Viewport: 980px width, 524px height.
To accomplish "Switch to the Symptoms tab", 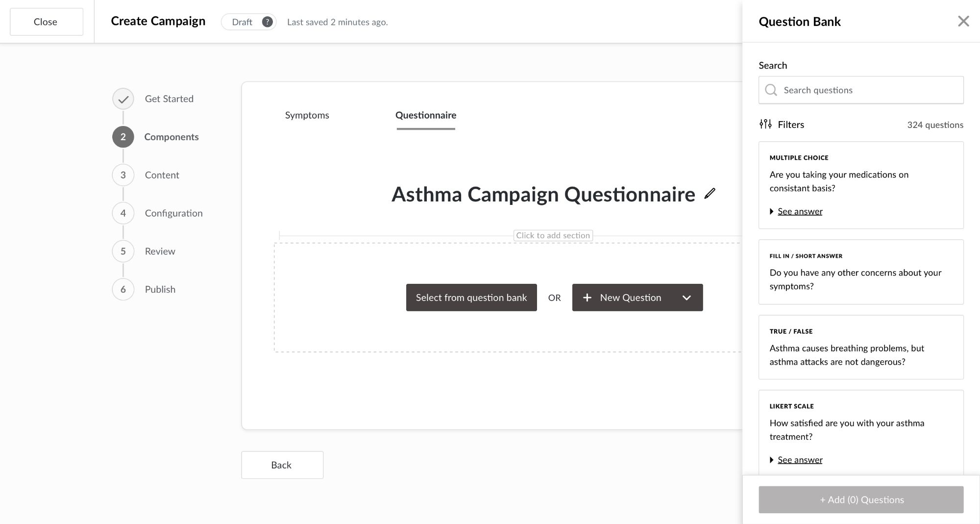I will [x=307, y=115].
